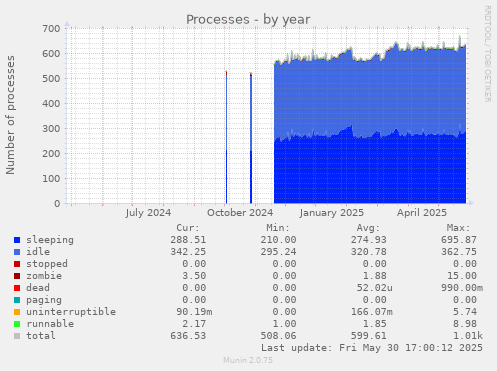The width and height of the screenshot is (497, 371).
Task: Click the 'zombie' legend label
Action: point(44,276)
